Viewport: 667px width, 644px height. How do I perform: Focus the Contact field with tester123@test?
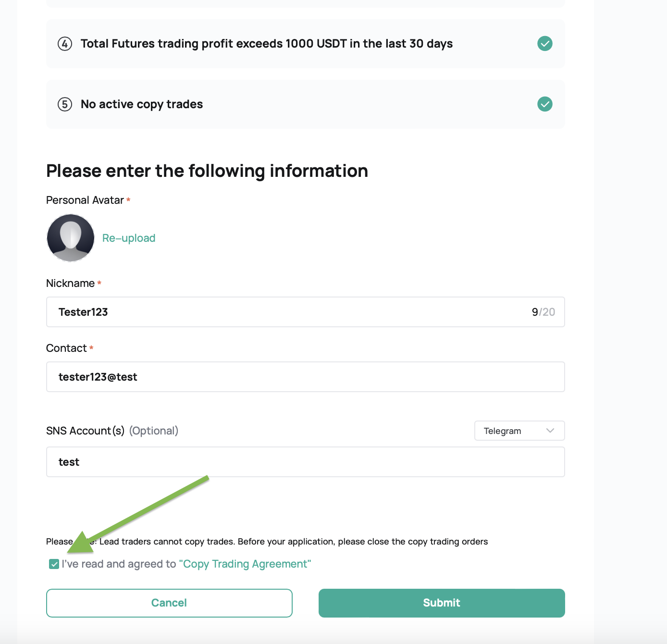click(305, 377)
